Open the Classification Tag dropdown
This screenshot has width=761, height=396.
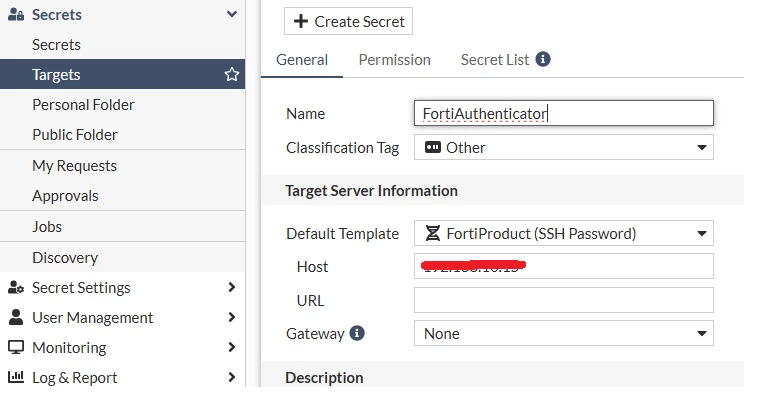(563, 147)
